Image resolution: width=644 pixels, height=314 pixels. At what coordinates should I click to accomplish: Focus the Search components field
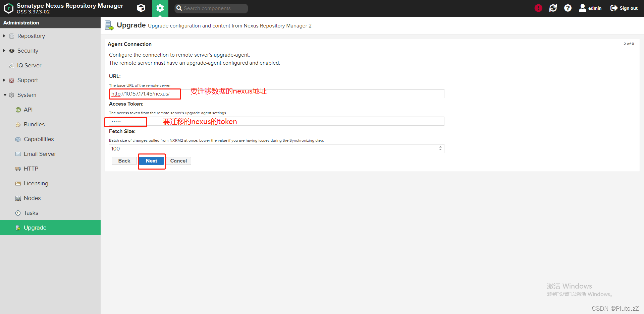(211, 8)
